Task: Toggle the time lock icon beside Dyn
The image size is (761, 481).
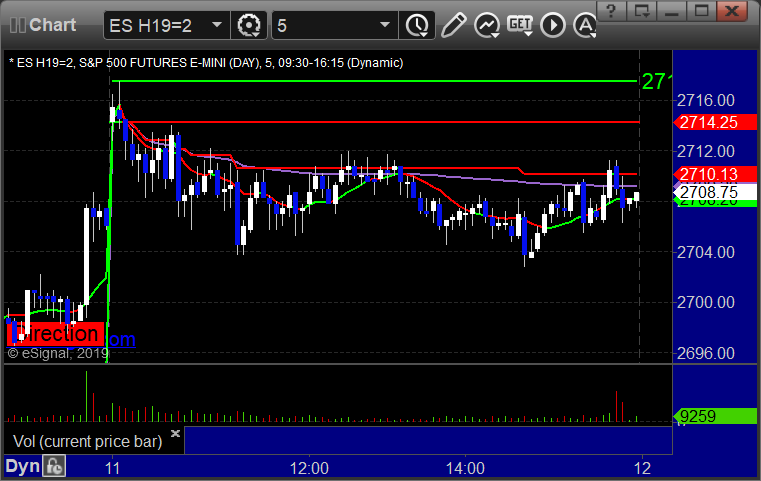Action: 54,466
